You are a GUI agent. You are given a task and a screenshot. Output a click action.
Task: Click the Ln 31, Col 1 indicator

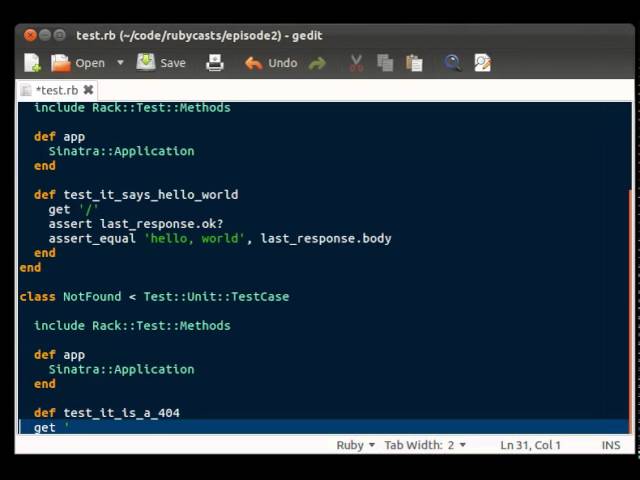531,445
